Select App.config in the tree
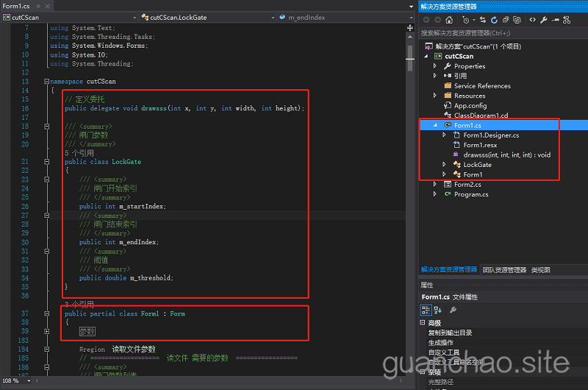The image size is (588, 390). (470, 105)
